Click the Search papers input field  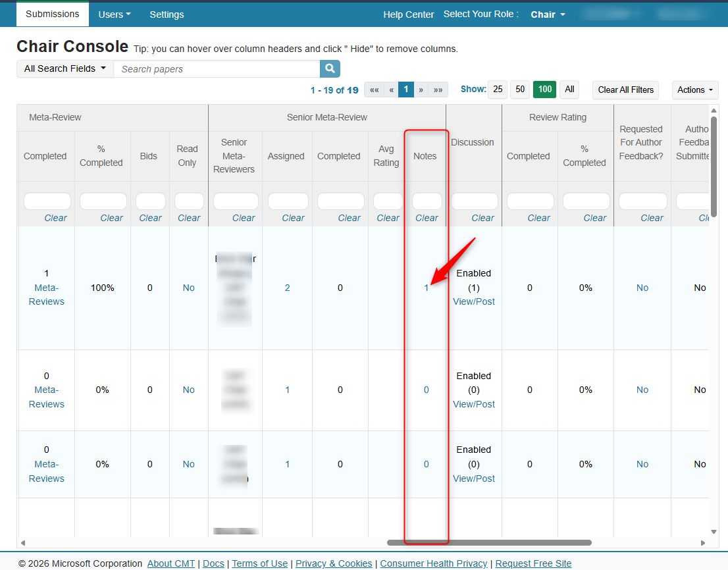tap(217, 69)
